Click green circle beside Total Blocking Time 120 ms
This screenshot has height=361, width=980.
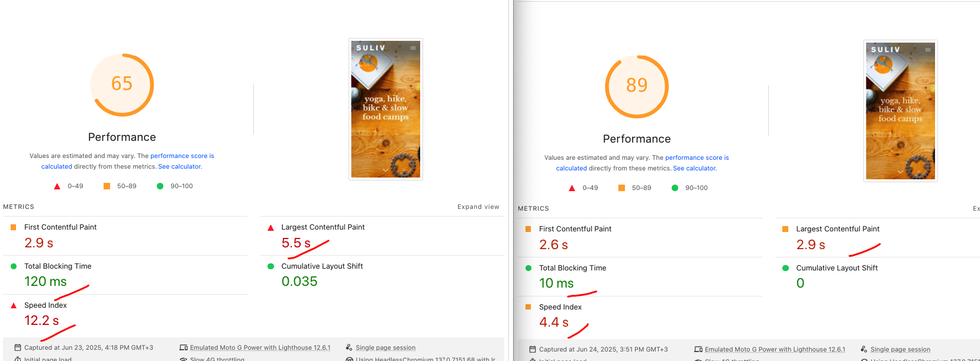click(x=14, y=266)
